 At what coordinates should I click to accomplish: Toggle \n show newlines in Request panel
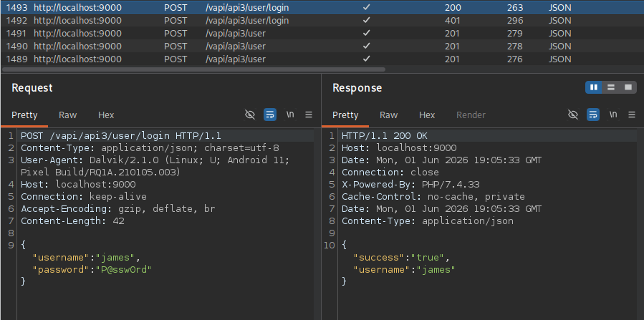pyautogui.click(x=290, y=115)
